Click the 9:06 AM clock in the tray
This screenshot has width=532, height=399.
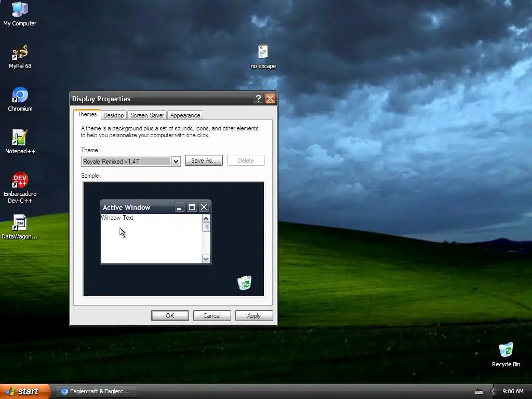pos(513,392)
